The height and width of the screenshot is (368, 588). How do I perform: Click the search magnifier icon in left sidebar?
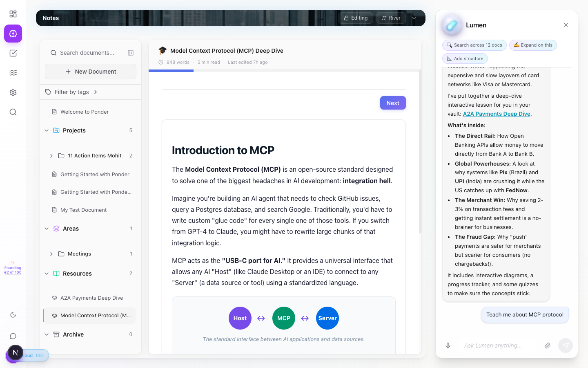point(13,112)
